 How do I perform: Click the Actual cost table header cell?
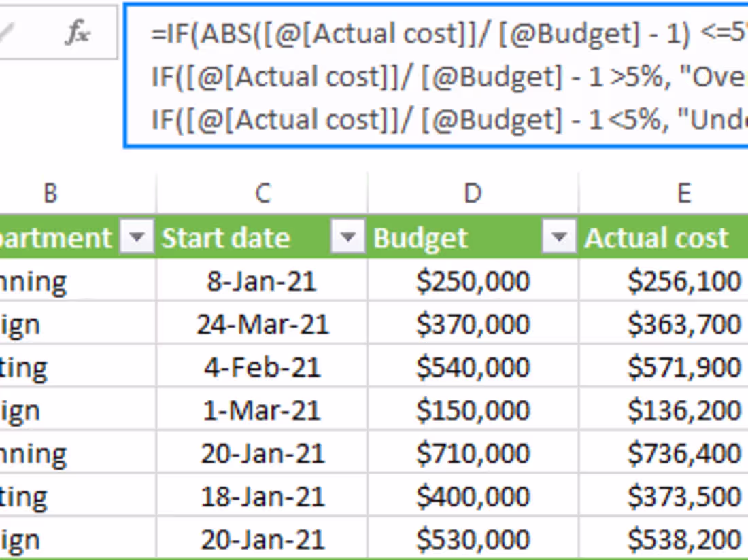click(657, 238)
